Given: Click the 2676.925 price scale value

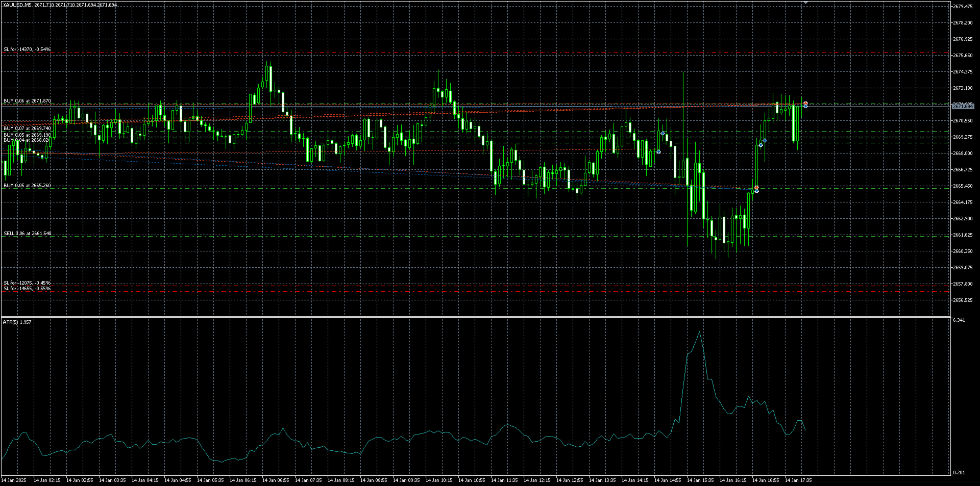Looking at the screenshot, I should [x=963, y=39].
